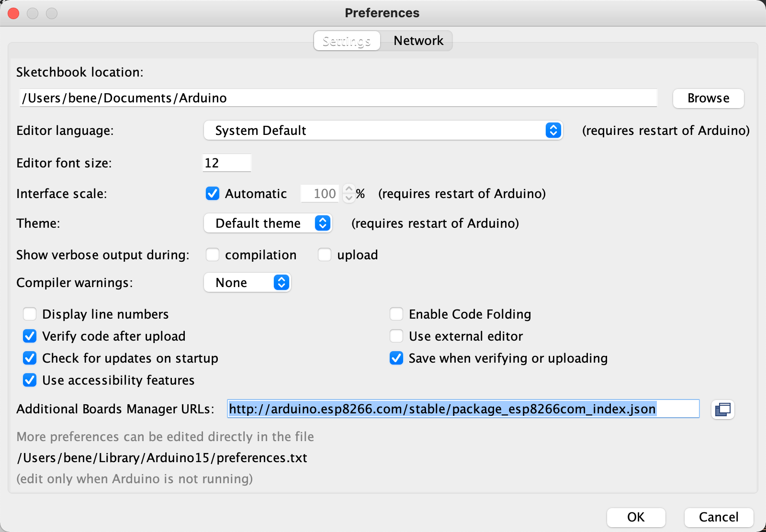Switch to the Network tab
Image resolution: width=766 pixels, height=532 pixels.
(x=418, y=41)
